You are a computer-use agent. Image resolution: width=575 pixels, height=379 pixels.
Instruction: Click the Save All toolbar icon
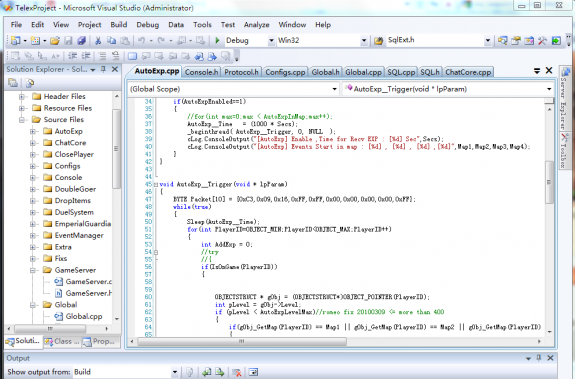coord(81,41)
